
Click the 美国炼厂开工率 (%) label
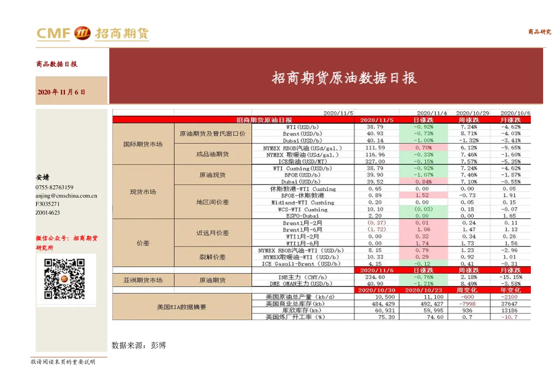pyautogui.click(x=295, y=317)
